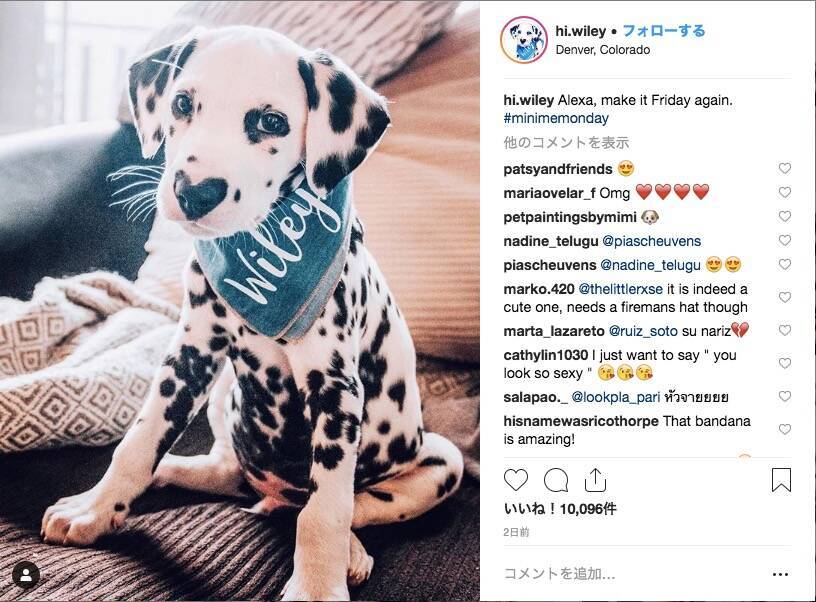Open the hi.wiley profile avatar
Screen dimensions: 816x602
coord(524,40)
